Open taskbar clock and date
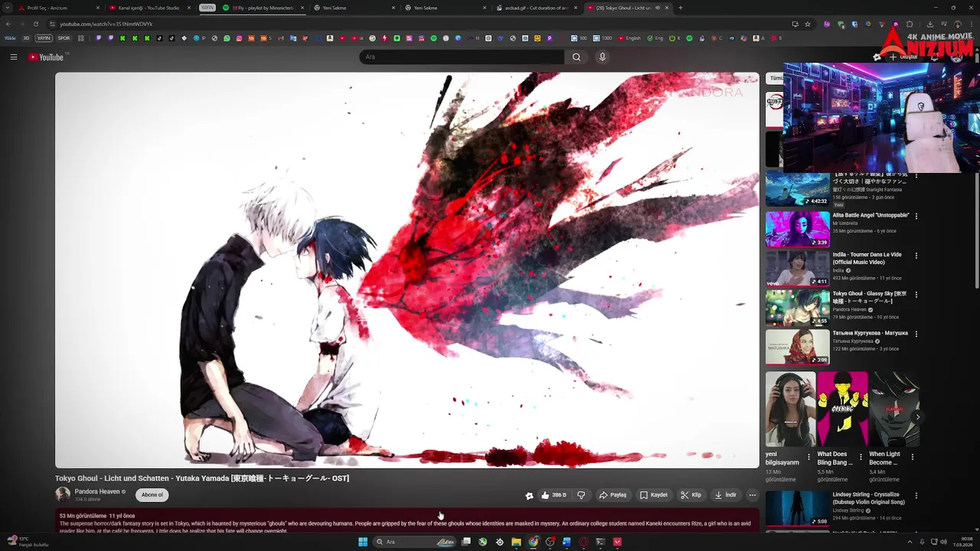This screenshot has width=980, height=551. 962,542
